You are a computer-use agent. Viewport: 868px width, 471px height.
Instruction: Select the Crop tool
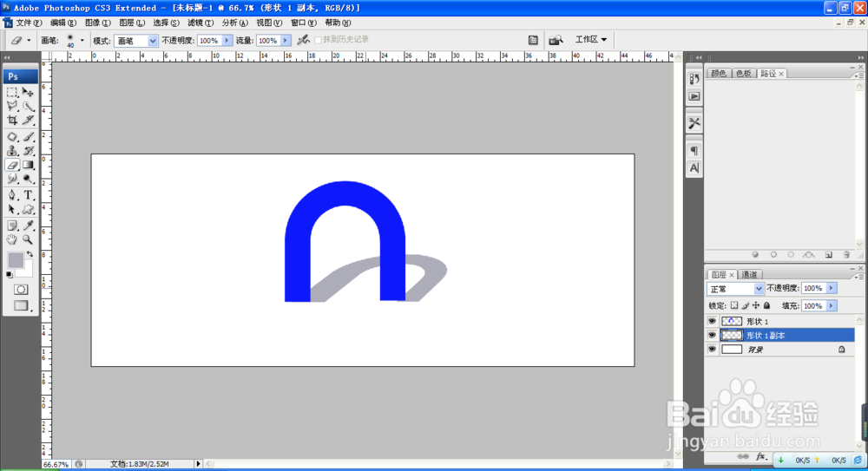[x=12, y=120]
